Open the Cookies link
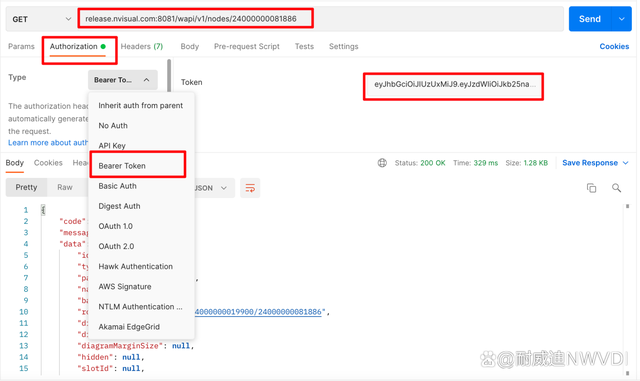The height and width of the screenshot is (381, 640). tap(614, 47)
